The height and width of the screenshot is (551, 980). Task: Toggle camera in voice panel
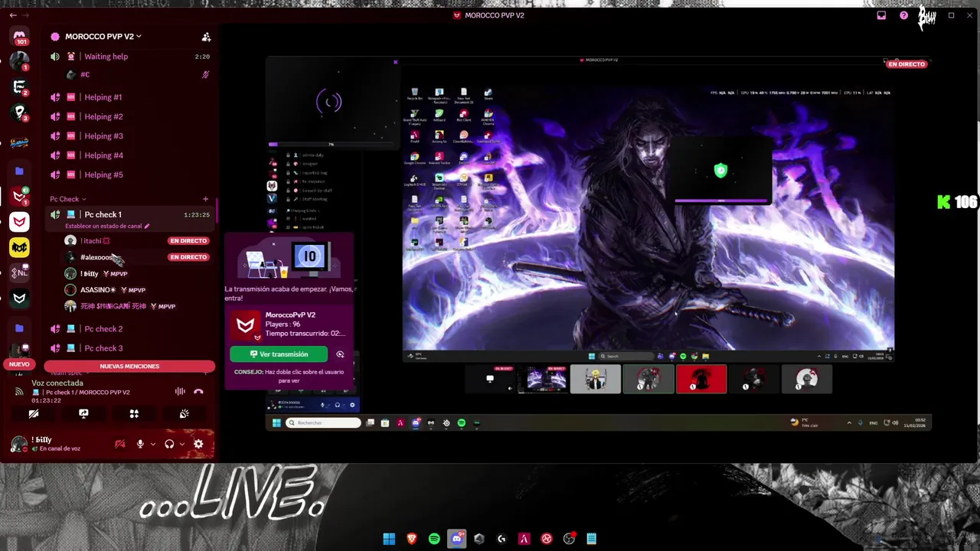click(34, 414)
